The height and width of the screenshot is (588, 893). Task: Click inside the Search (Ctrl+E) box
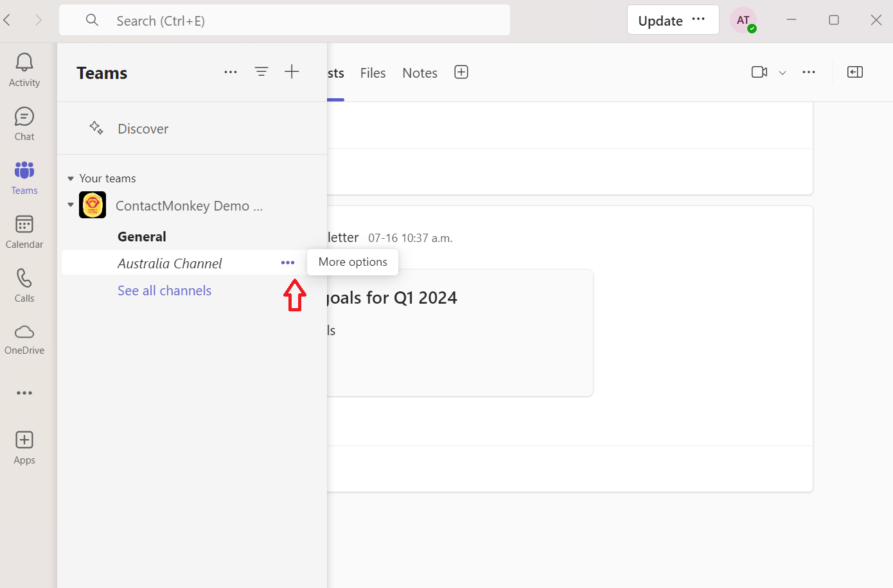285,21
